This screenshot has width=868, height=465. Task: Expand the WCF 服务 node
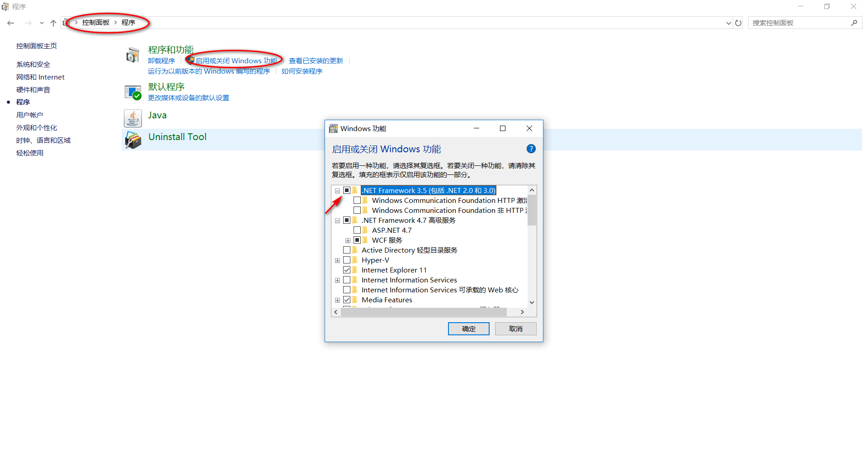coord(347,240)
